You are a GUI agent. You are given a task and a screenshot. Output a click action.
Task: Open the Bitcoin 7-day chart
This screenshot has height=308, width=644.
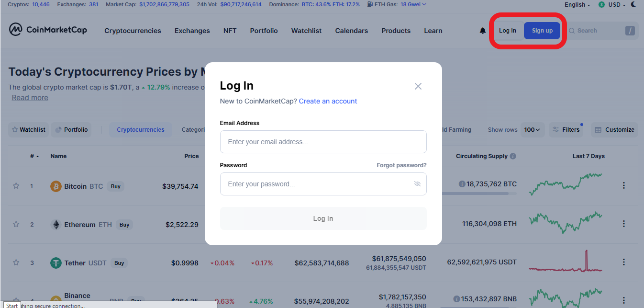(x=566, y=184)
